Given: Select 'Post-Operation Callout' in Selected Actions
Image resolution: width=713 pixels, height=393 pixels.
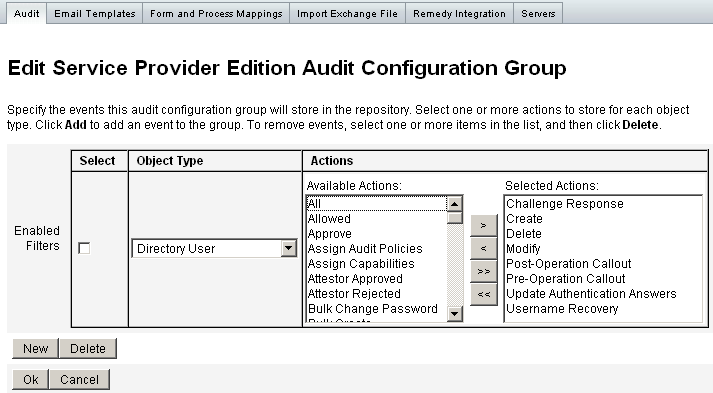Looking at the screenshot, I should coord(603,264).
